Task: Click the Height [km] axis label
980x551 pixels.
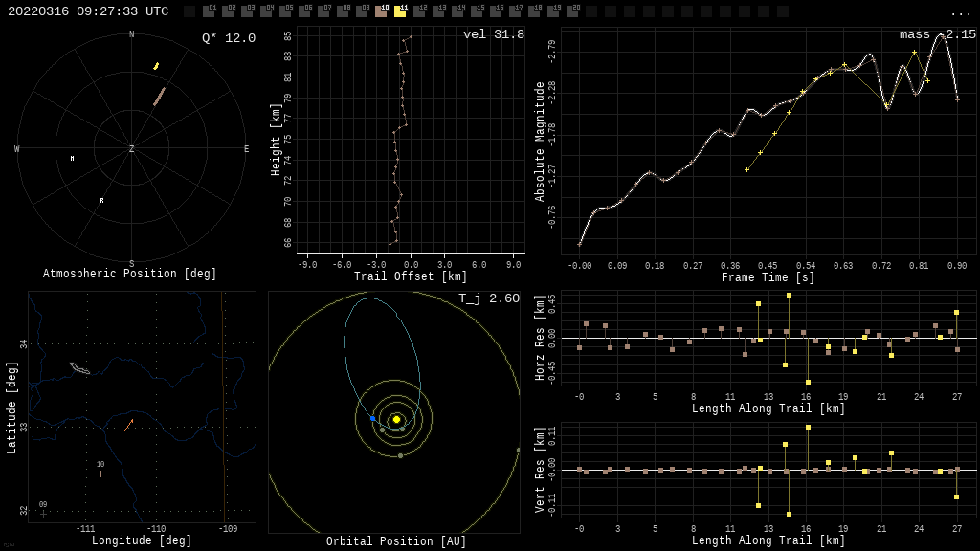Action: pyautogui.click(x=276, y=140)
